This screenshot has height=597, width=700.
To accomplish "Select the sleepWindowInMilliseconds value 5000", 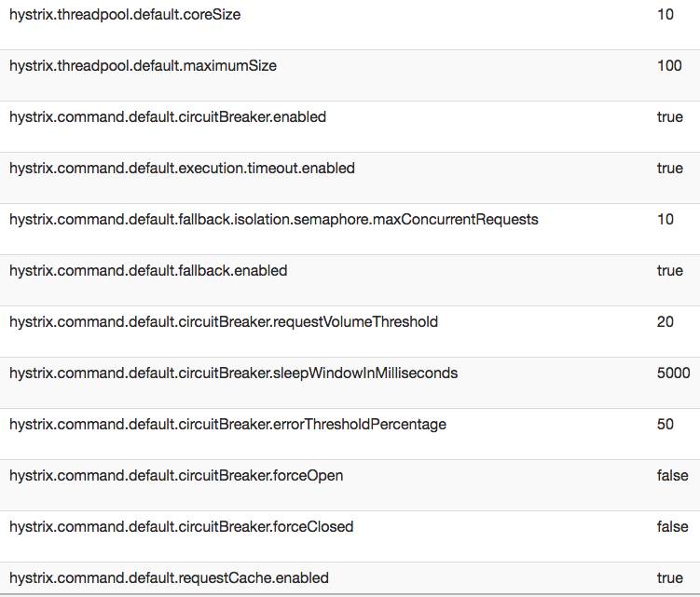I will point(673,373).
